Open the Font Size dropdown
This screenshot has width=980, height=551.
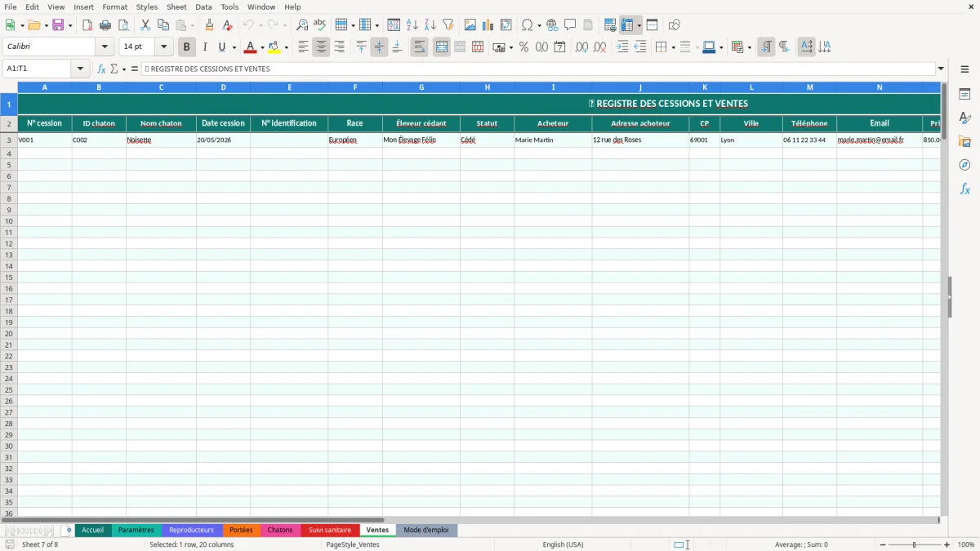[163, 47]
